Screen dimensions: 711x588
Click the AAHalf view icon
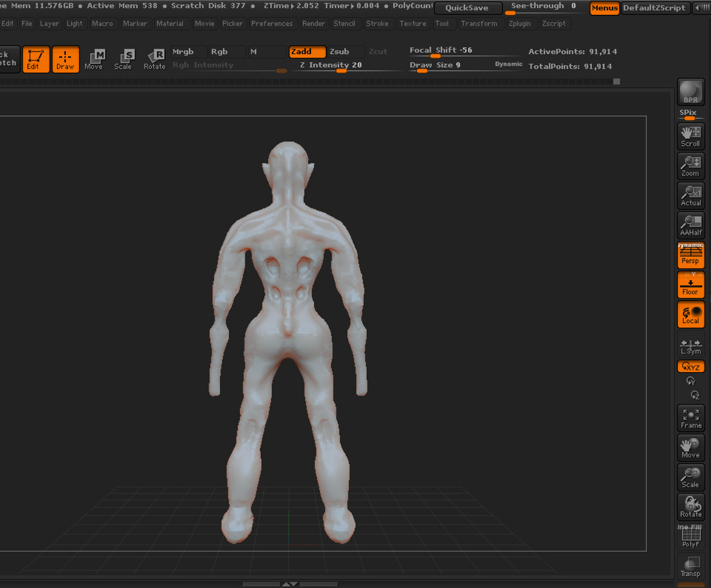pos(691,225)
